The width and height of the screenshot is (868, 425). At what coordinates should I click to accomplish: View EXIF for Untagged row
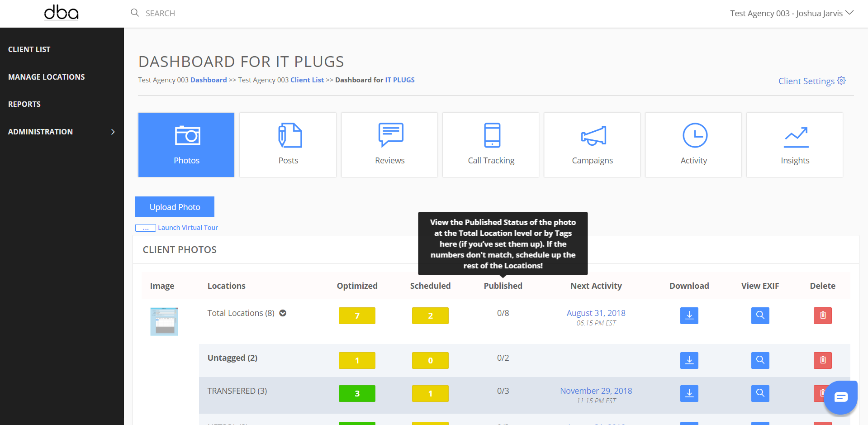(x=760, y=360)
